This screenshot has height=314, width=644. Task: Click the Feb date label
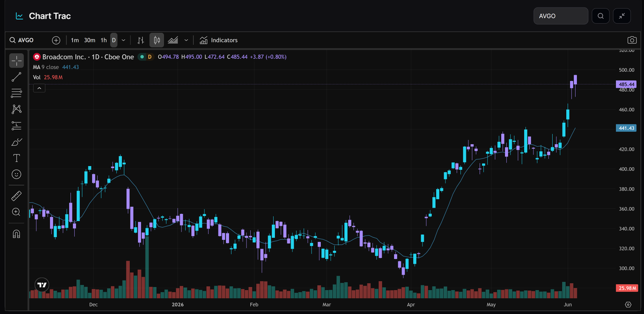[x=254, y=304]
